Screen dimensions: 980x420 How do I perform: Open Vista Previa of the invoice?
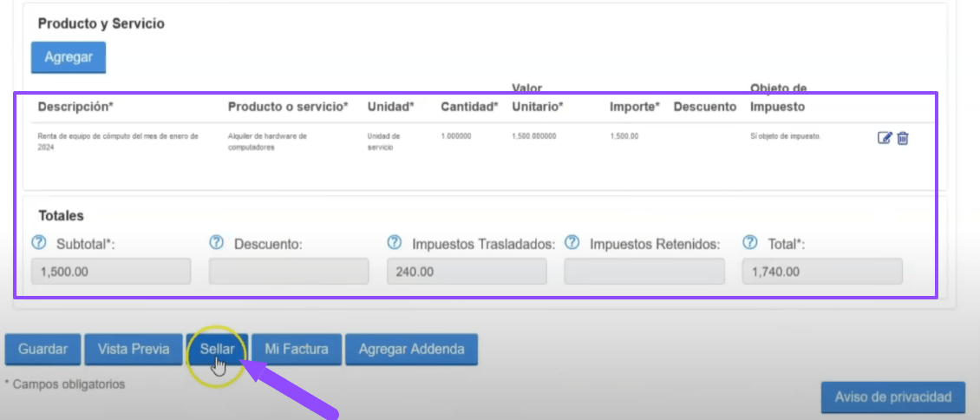tap(133, 349)
